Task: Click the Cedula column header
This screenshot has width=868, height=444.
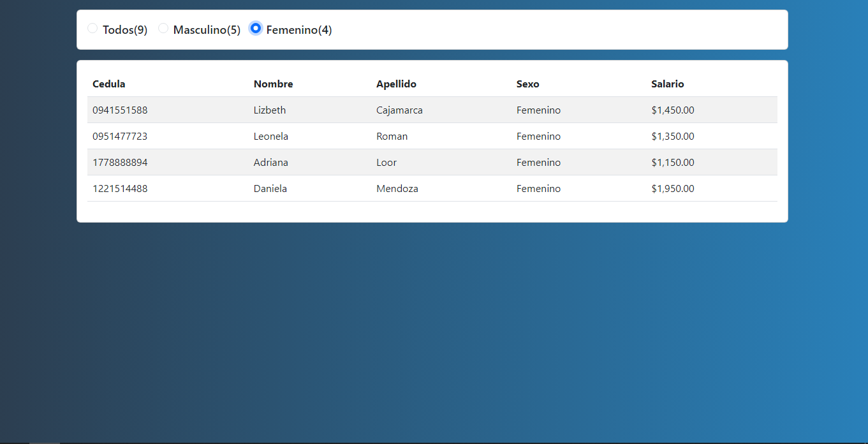Action: click(108, 84)
